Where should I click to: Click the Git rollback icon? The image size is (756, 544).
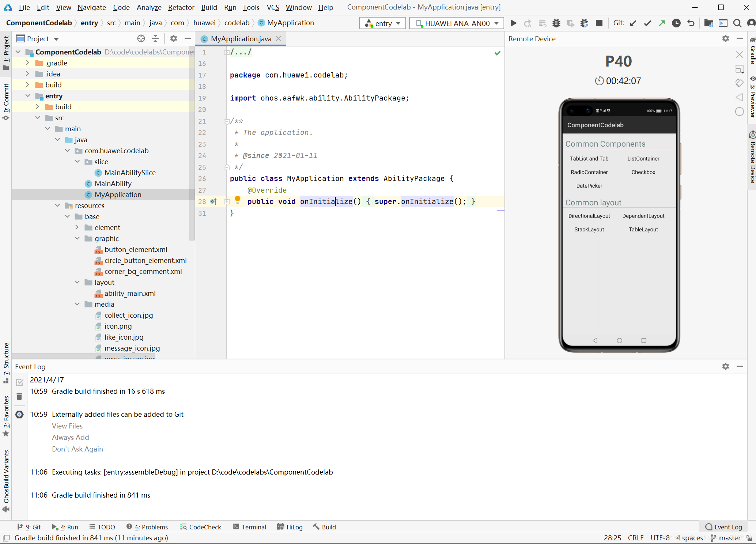(x=691, y=23)
